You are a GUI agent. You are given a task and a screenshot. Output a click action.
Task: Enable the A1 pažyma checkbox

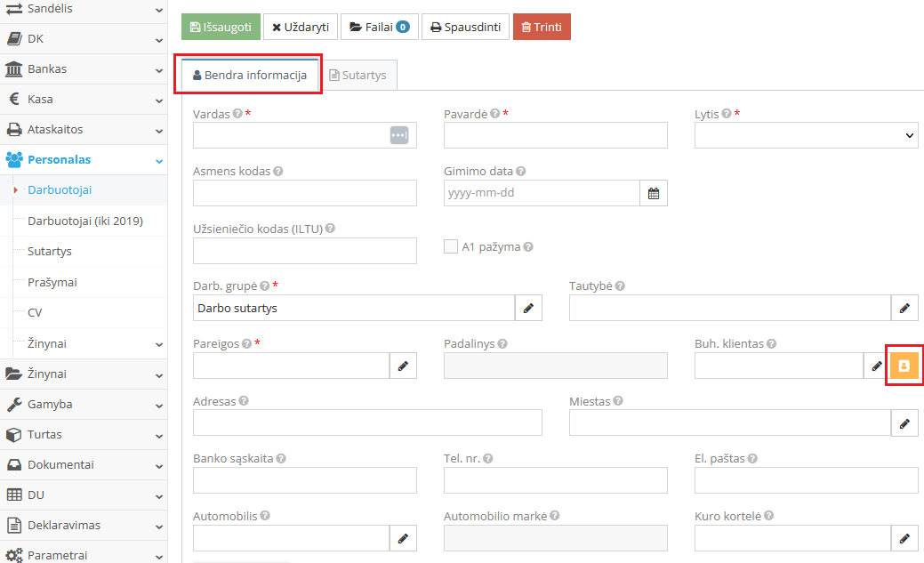450,247
